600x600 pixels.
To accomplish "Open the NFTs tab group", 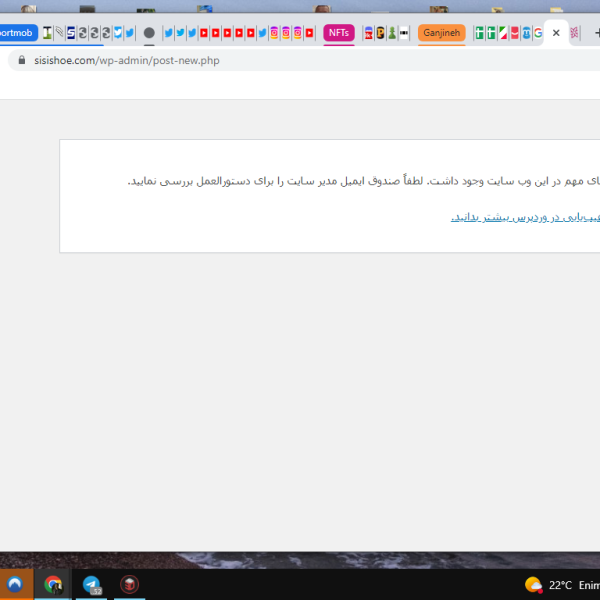I will (x=338, y=33).
